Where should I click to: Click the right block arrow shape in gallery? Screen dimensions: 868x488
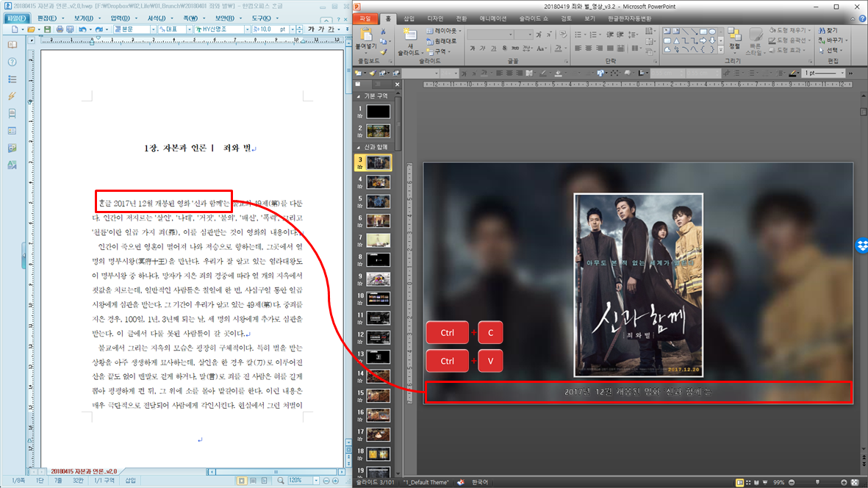[703, 40]
